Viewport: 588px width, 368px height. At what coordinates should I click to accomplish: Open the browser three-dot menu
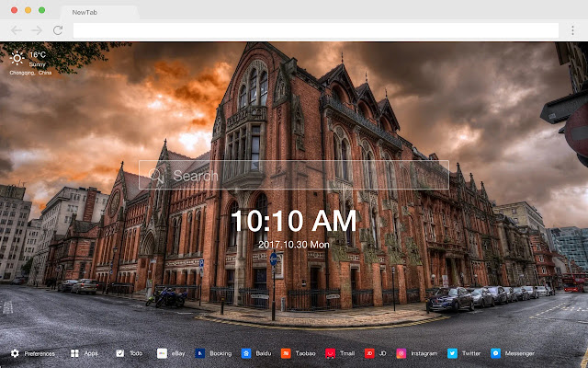(x=572, y=30)
